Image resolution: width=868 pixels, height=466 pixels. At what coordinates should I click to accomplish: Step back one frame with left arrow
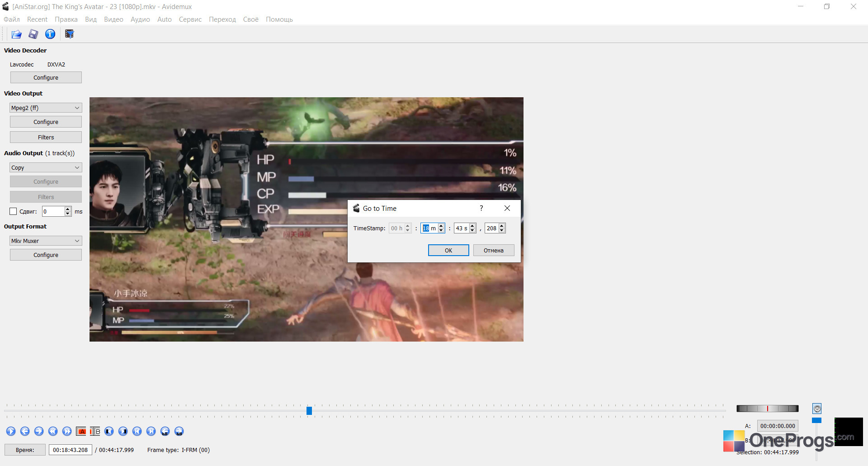pyautogui.click(x=25, y=431)
